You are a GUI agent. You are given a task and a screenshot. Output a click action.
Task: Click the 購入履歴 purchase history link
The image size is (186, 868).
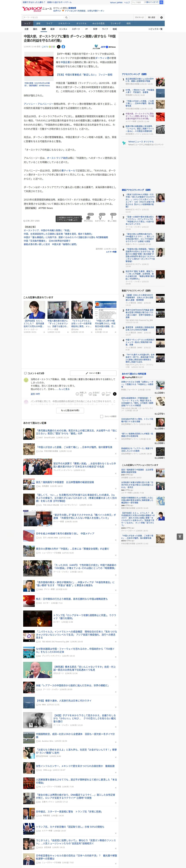click(x=152, y=18)
